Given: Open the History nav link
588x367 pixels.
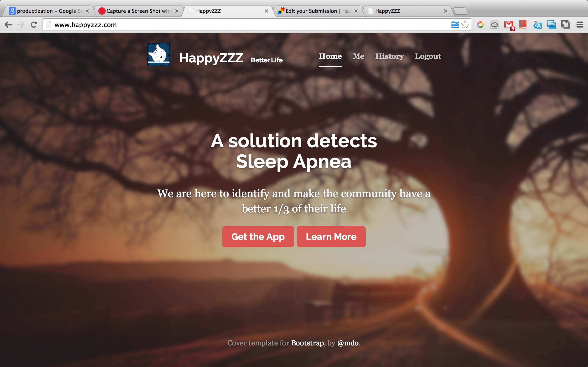Looking at the screenshot, I should point(389,56).
